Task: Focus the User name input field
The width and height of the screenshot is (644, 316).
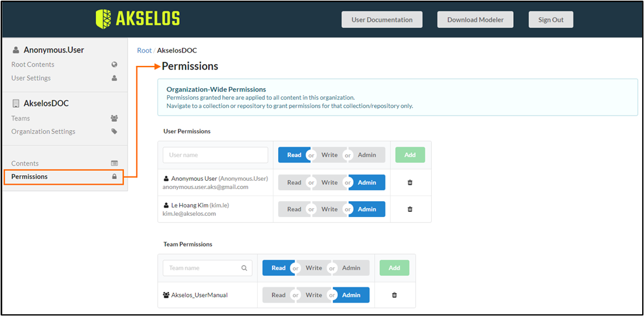Action: coord(215,155)
